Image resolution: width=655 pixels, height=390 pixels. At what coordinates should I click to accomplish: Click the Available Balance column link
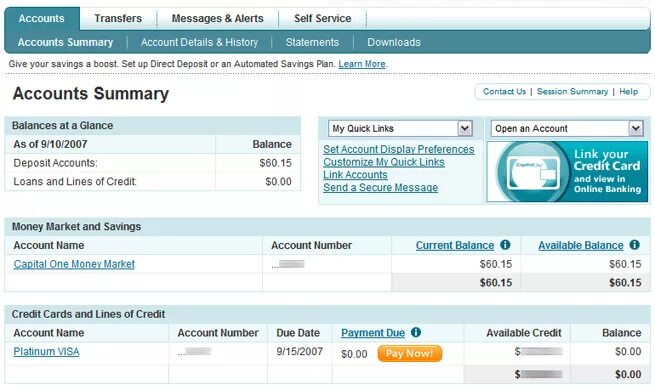pos(581,245)
